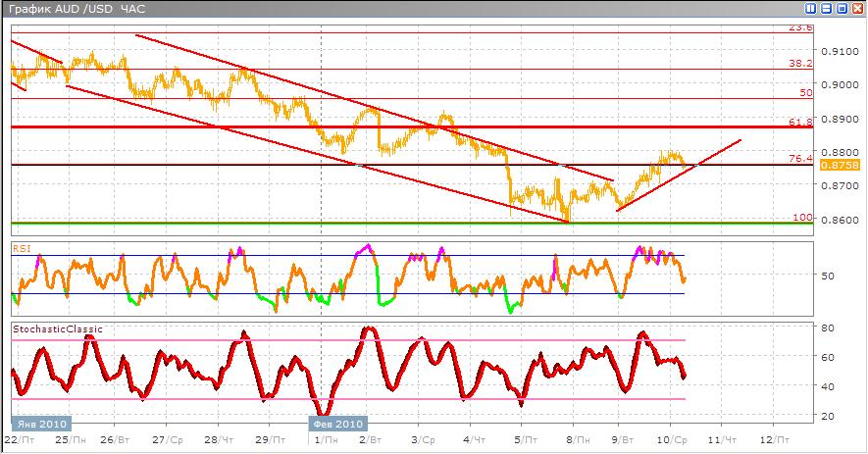
Task: Click the 80 level on Stochastic scale
Action: pos(827,328)
